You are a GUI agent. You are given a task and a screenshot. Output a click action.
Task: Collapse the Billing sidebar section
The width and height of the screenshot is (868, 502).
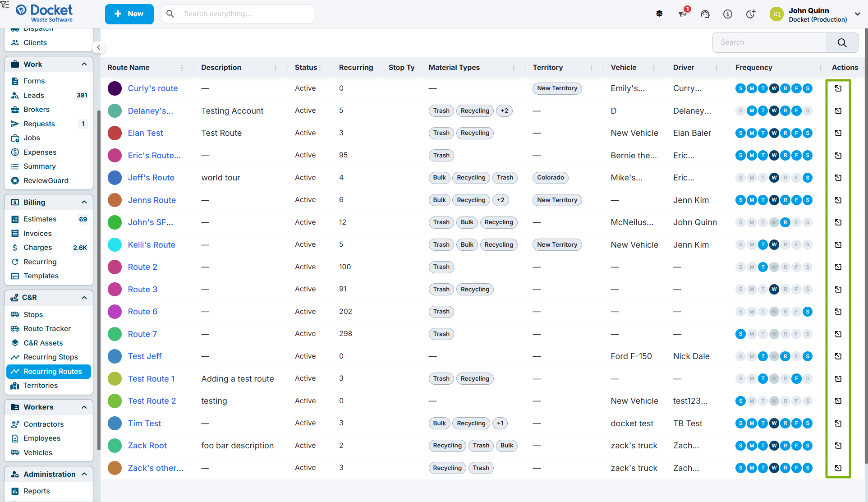(x=84, y=202)
